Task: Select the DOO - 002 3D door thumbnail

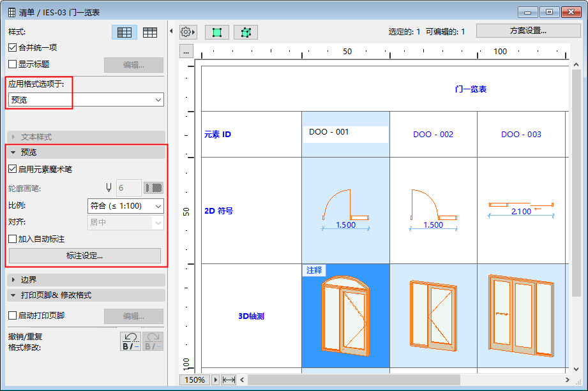Action: pyautogui.click(x=433, y=316)
